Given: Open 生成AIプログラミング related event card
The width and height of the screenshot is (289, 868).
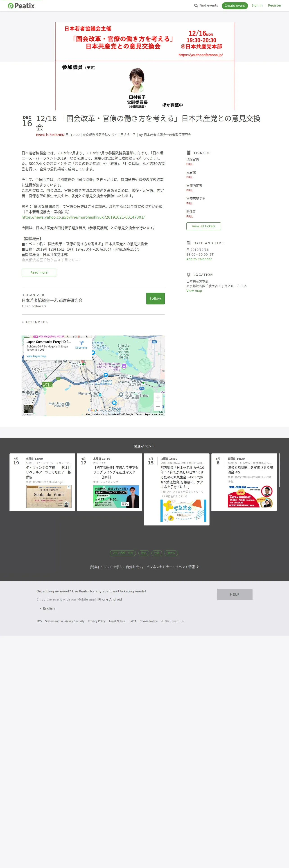Looking at the screenshot, I should tap(109, 482).
